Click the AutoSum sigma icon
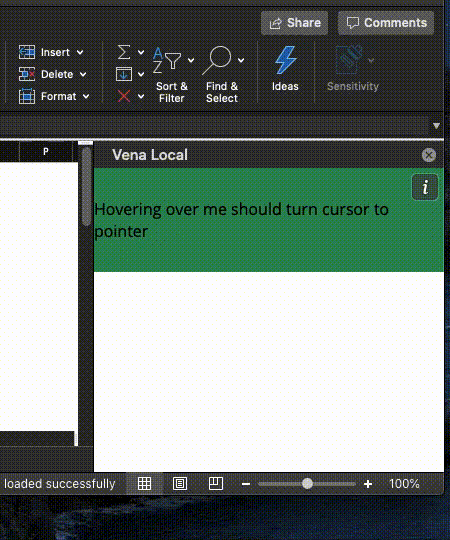Viewport: 450px width, 540px height. pyautogui.click(x=124, y=52)
